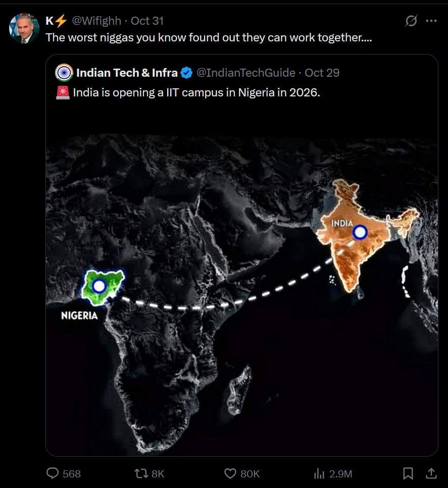The image size is (448, 488).
Task: Click the reply speech bubble icon
Action: tap(53, 473)
